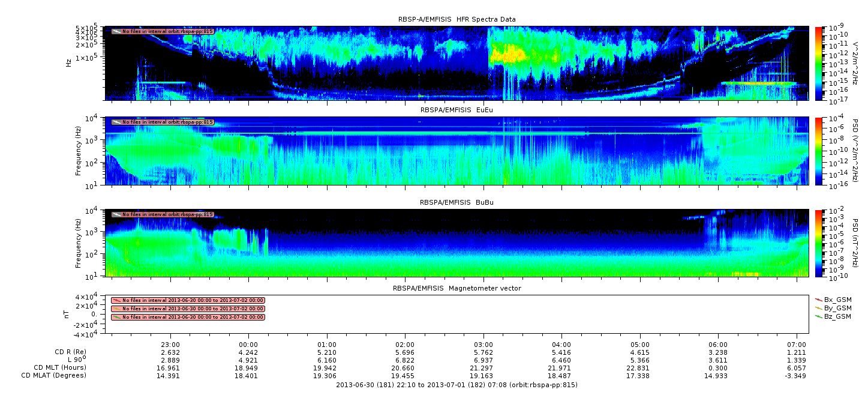
Task: Select the BuBu PSD color bar
Action: tap(819, 243)
